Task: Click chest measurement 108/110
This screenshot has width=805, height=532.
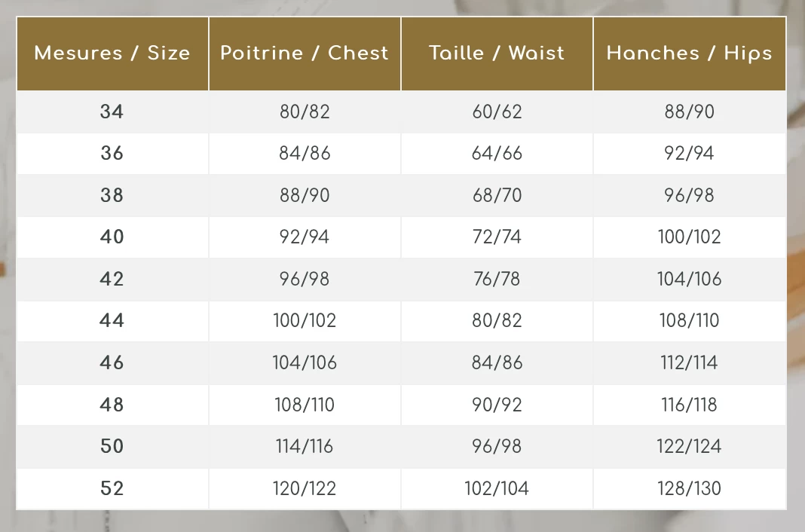Action: click(305, 405)
